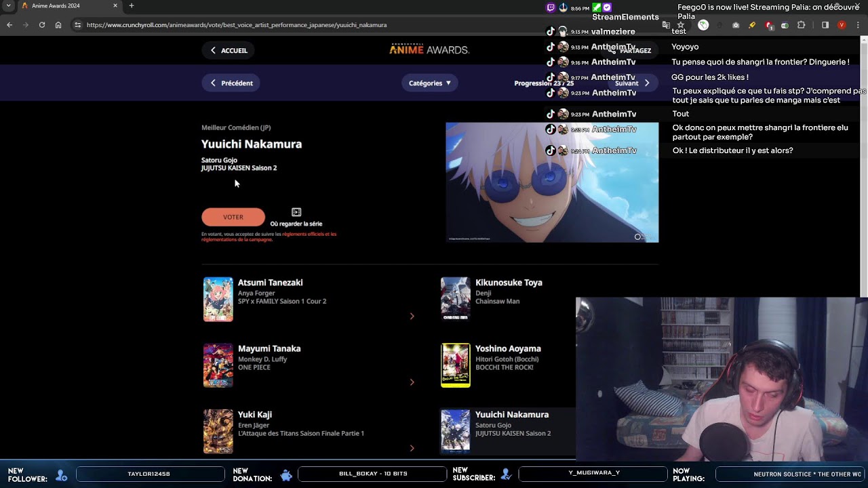868x488 pixels.
Task: Go back with the browser back arrow
Action: click(x=9, y=25)
